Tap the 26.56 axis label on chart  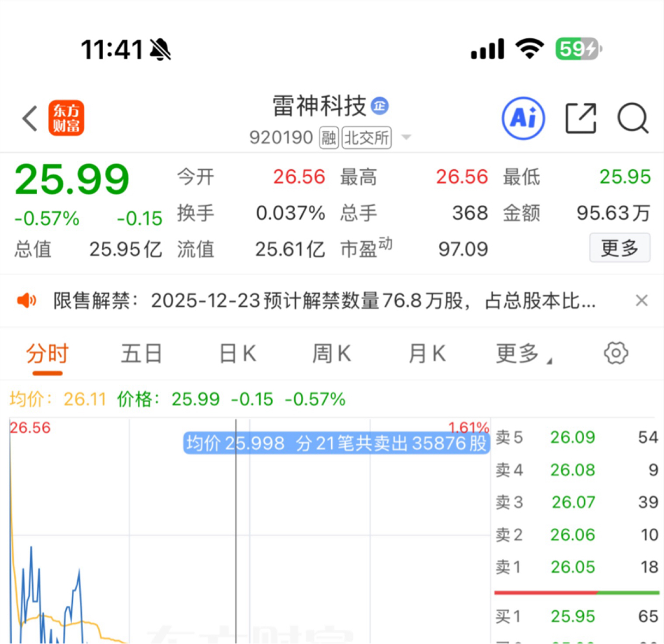[30, 427]
